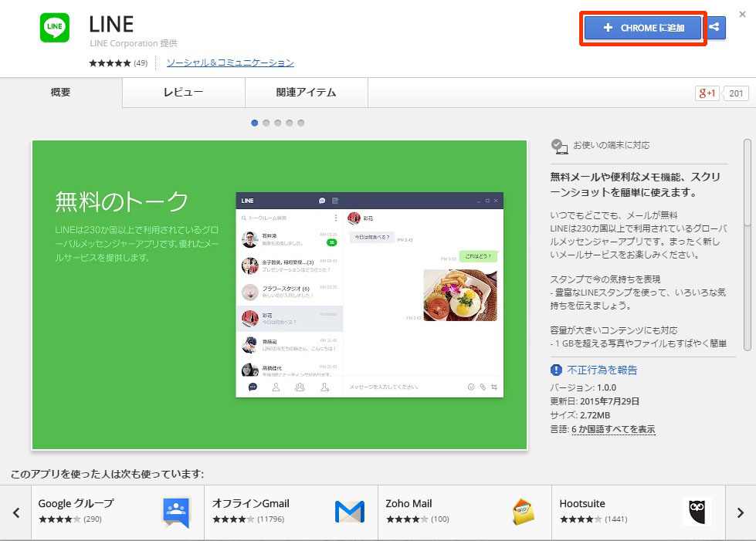Image resolution: width=756 pixels, height=541 pixels.
Task: Click the 不正行為を報告 link
Action: coord(602,370)
